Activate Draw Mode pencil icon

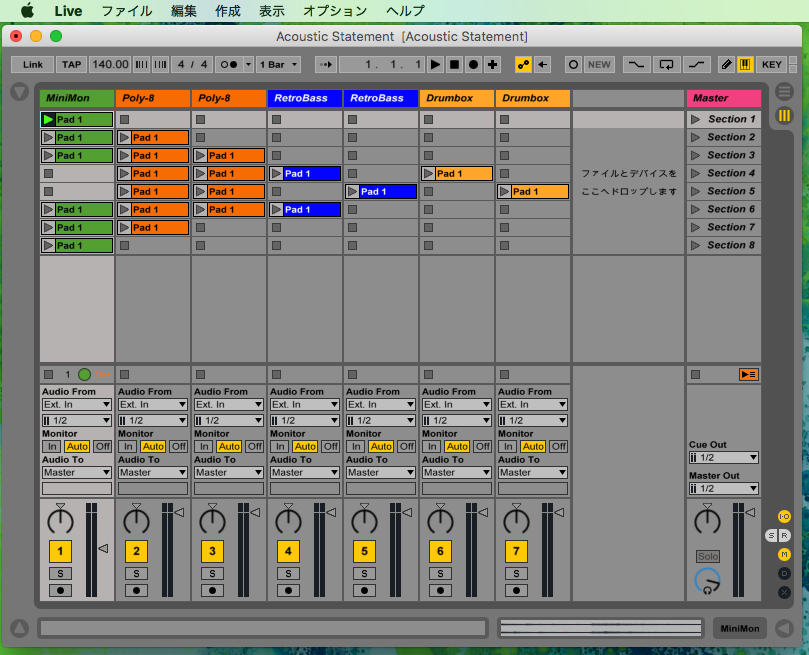[x=726, y=64]
